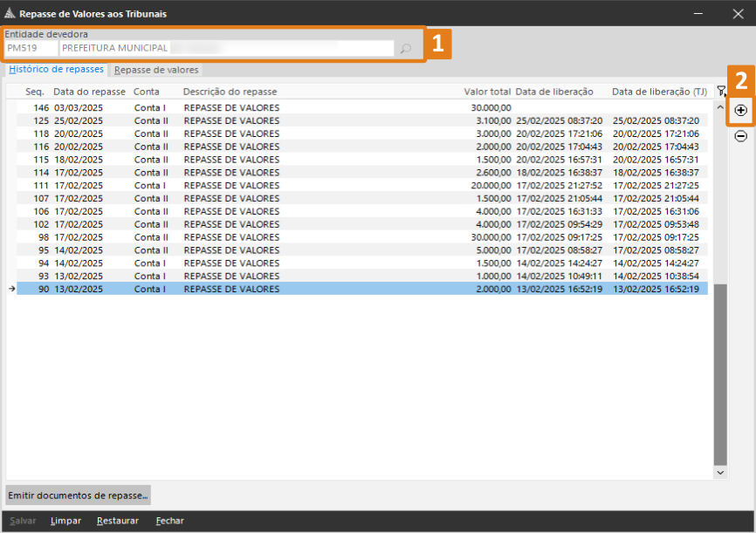Sort by Data do repasse column header

(89, 92)
